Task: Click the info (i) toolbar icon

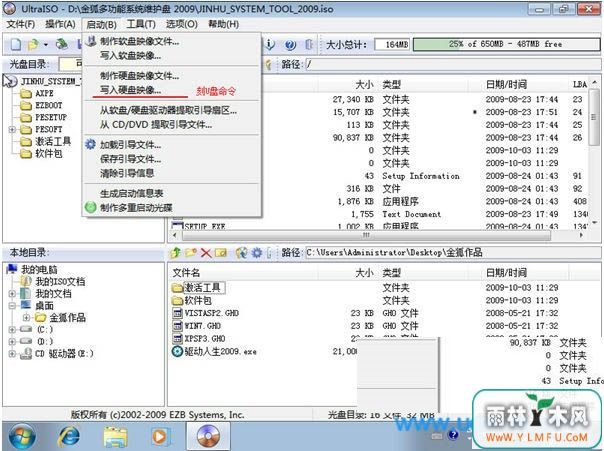Action: pyautogui.click(x=270, y=45)
